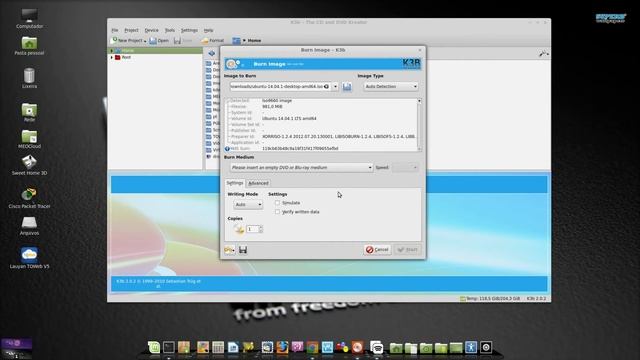
Task: Open the Writing Mode Auto dropdown
Action: click(x=248, y=204)
